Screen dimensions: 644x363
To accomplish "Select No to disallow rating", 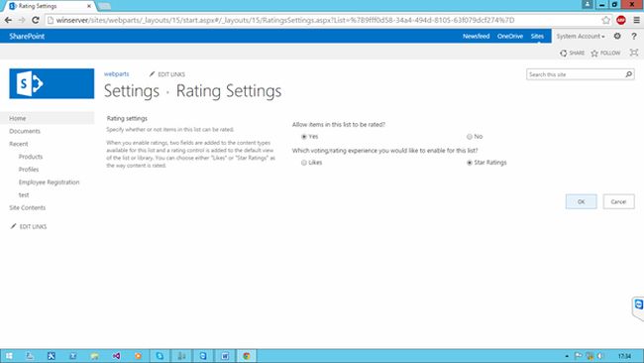I will [469, 137].
